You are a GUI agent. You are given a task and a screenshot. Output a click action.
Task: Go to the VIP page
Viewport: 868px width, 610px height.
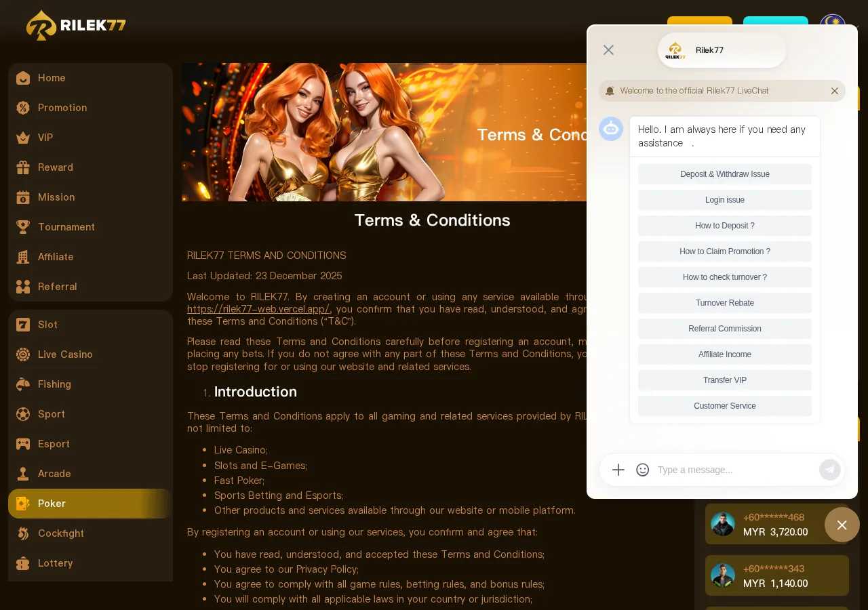tap(90, 138)
